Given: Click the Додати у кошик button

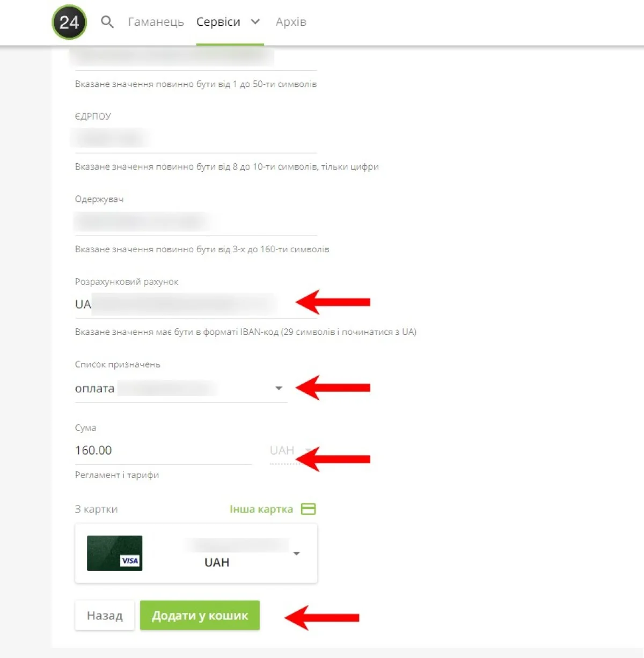Looking at the screenshot, I should tap(200, 616).
